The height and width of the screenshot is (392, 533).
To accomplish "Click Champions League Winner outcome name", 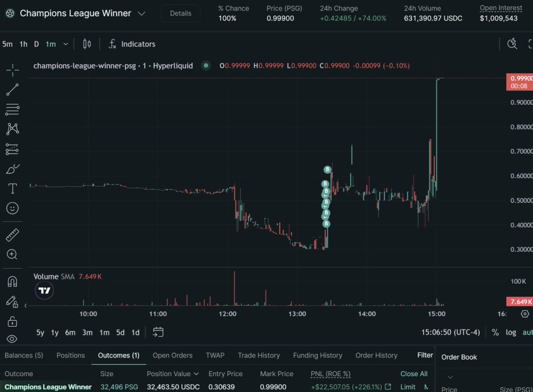I will pyautogui.click(x=48, y=387).
